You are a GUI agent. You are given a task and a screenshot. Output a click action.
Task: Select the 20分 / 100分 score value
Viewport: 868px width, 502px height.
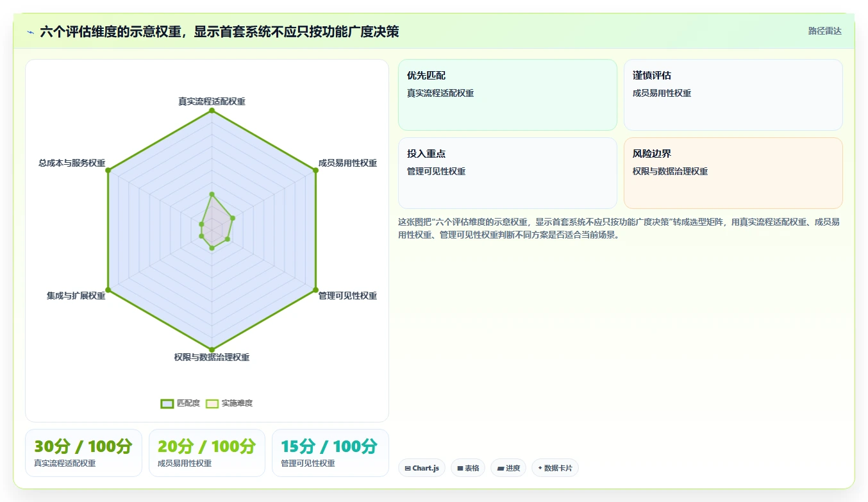[x=206, y=446]
